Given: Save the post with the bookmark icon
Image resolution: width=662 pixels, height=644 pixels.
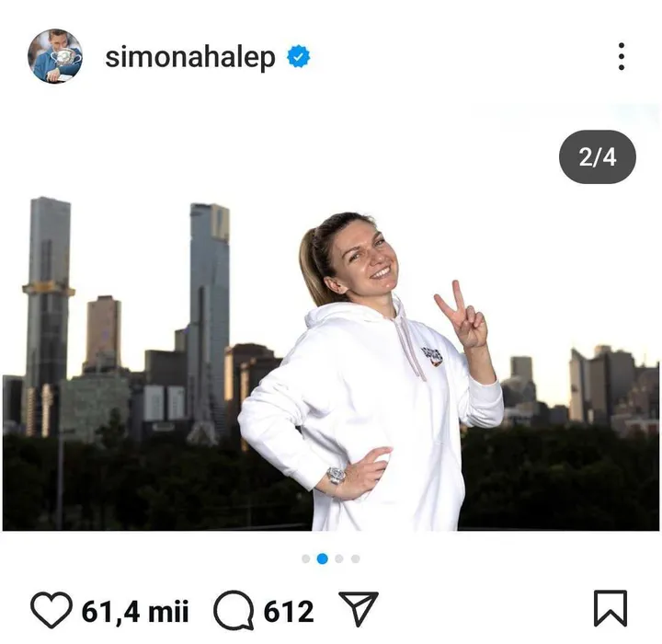Looking at the screenshot, I should click(x=611, y=608).
